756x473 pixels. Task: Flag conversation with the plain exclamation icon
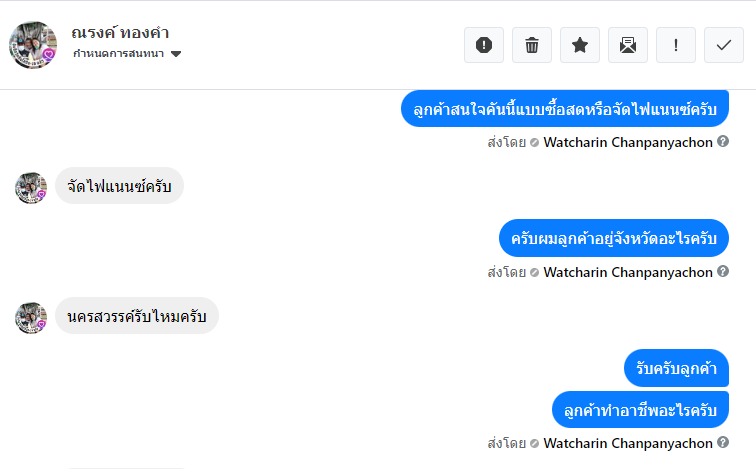pos(676,44)
